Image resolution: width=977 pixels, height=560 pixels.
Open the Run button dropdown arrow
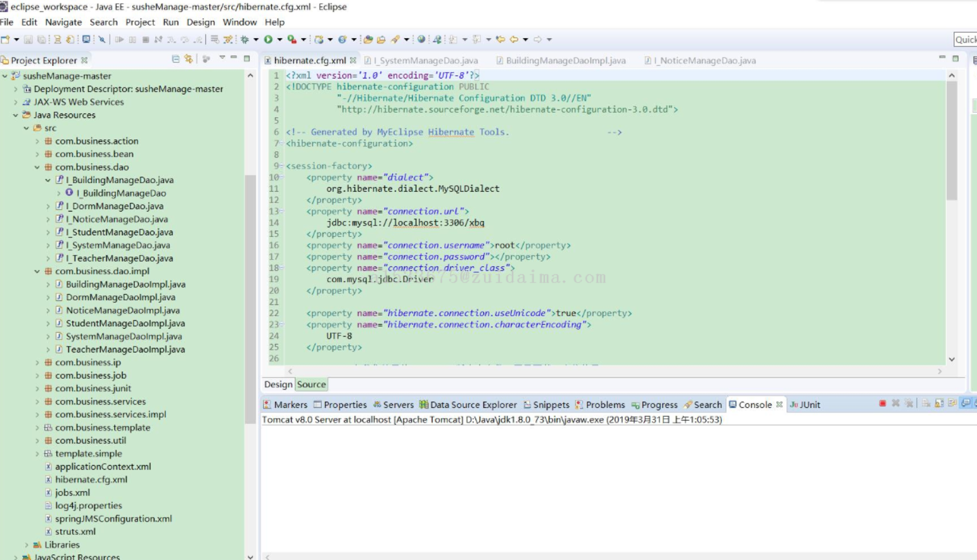[x=279, y=39]
